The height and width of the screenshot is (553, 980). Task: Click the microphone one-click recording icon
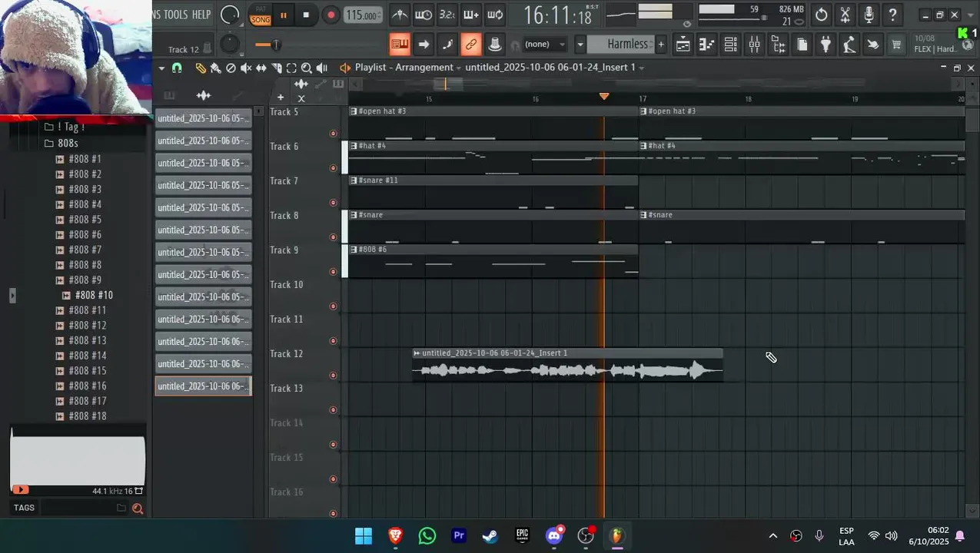click(869, 15)
